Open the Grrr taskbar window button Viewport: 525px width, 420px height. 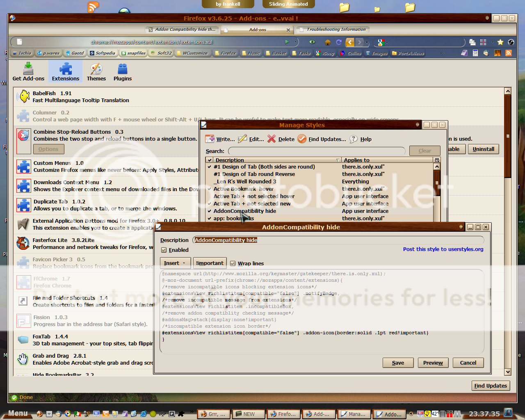(213, 414)
